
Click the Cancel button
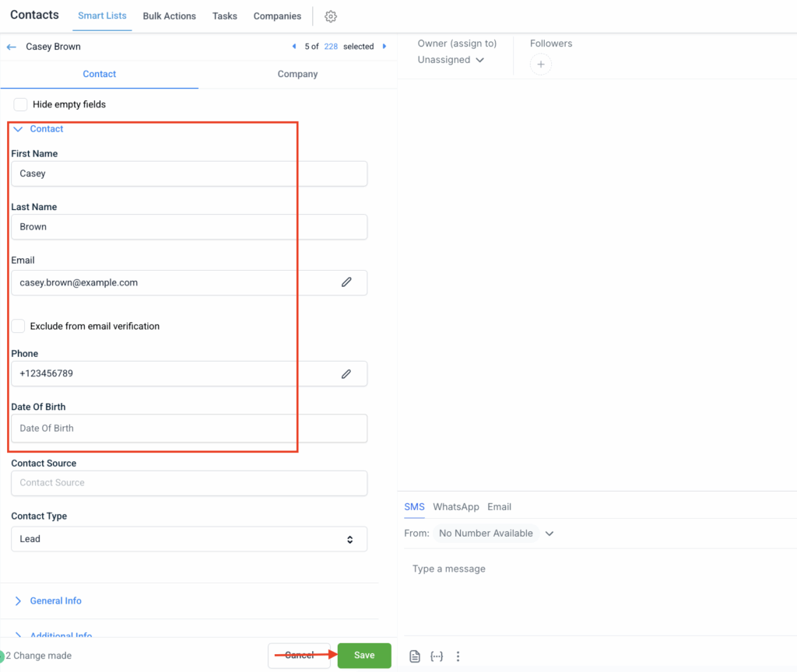300,655
